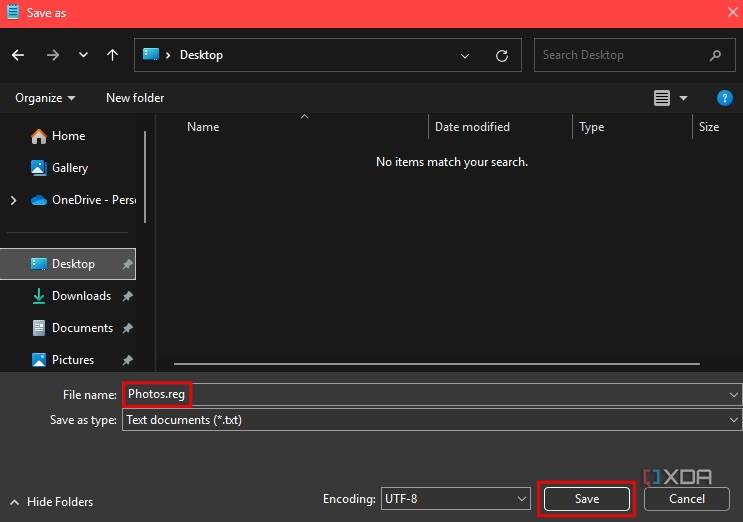Click the OneDrive cloud icon
This screenshot has height=522, width=743.
pyautogui.click(x=39, y=200)
